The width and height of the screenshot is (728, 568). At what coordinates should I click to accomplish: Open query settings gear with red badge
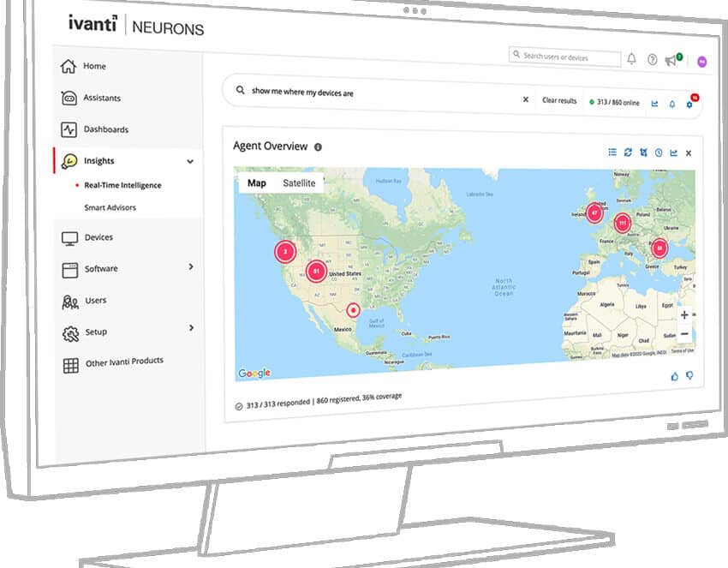point(689,105)
